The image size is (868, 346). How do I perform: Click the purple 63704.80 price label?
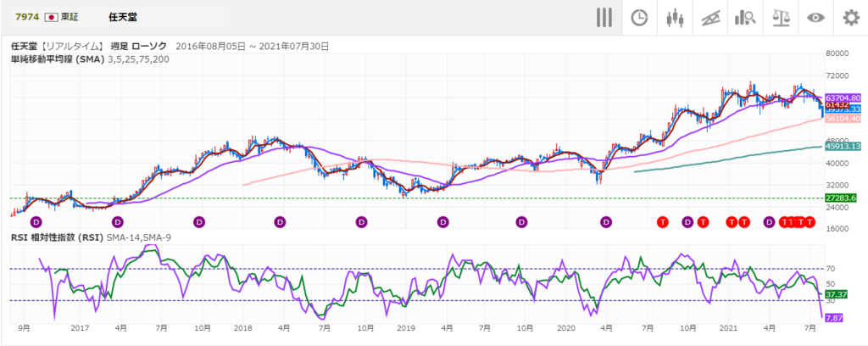coord(843,98)
